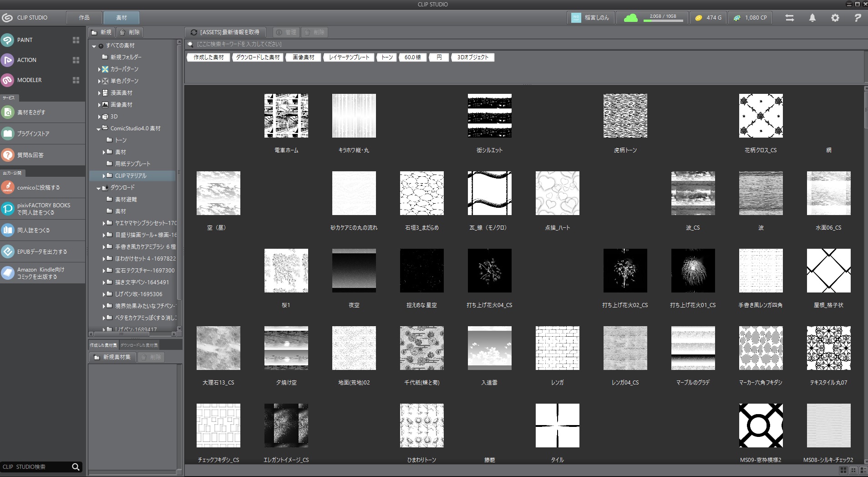Expand the カラーパターン folder in the tree
Screen dimensions: 868x477
[99, 69]
